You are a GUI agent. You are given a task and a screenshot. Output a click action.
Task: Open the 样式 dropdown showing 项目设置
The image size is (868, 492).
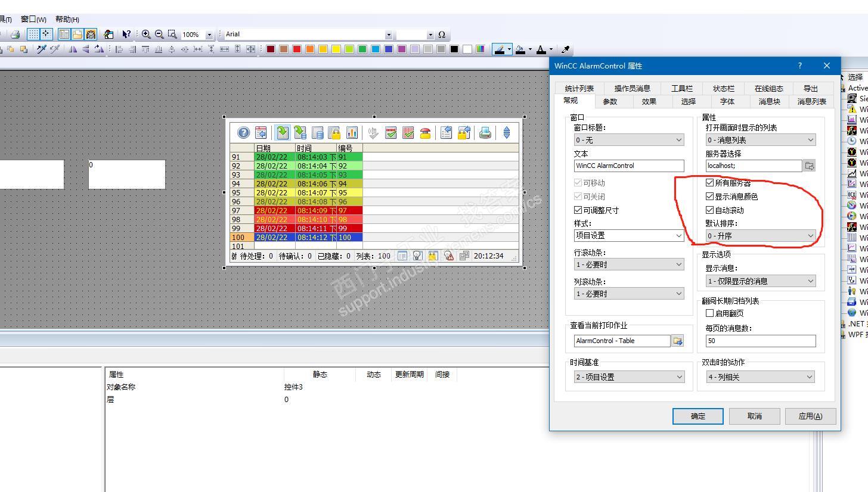(x=629, y=235)
